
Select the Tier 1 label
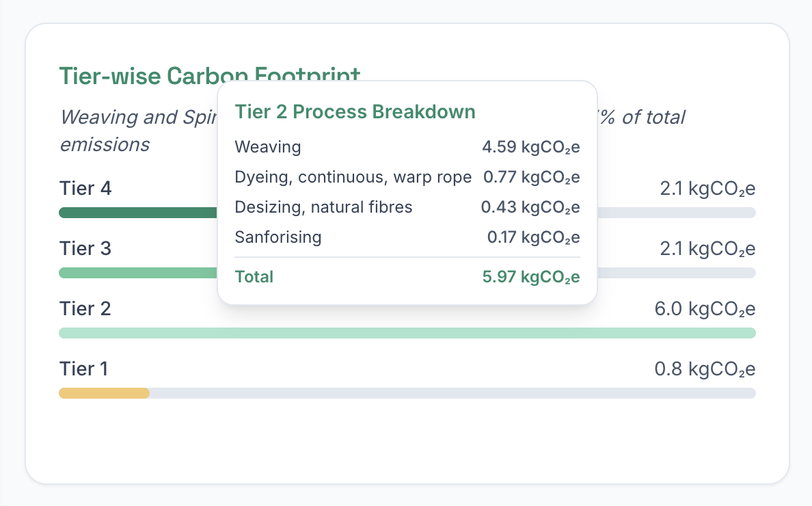(x=83, y=369)
